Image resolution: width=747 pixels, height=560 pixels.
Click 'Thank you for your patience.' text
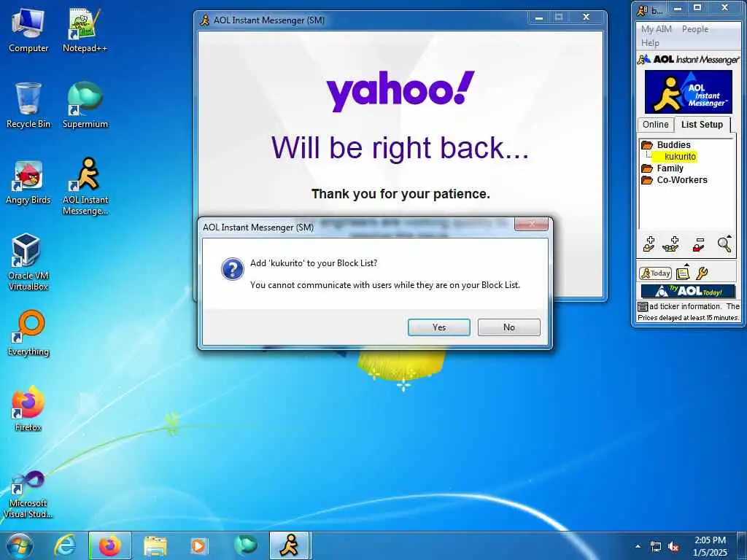click(400, 194)
